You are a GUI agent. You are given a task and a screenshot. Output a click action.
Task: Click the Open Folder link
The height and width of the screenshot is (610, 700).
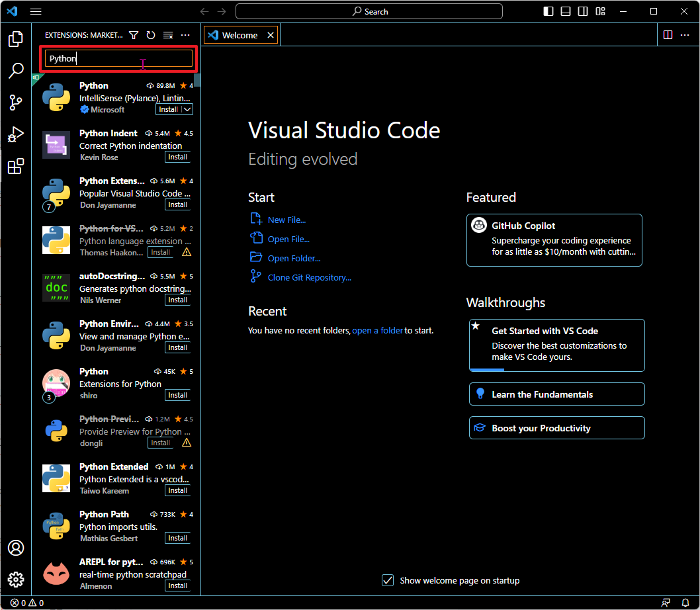click(x=294, y=258)
